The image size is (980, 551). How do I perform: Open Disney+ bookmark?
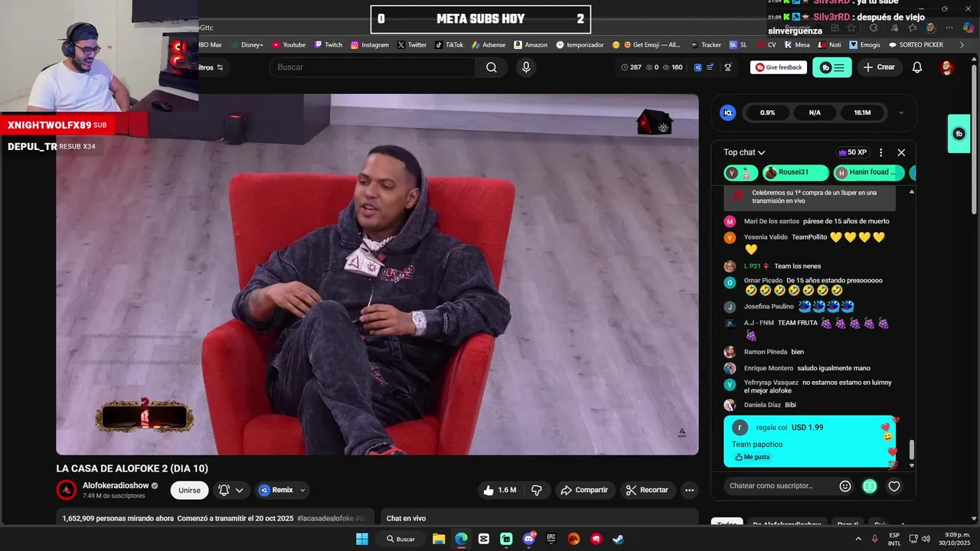click(x=247, y=45)
